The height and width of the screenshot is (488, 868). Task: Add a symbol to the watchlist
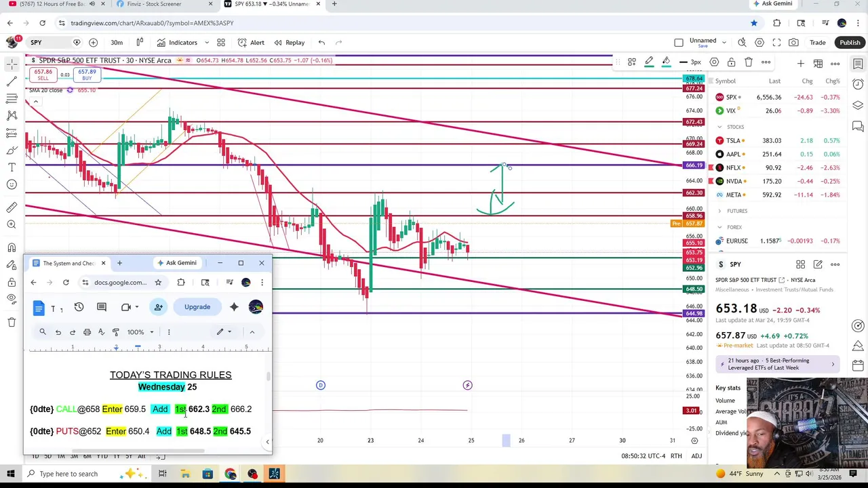pyautogui.click(x=801, y=64)
